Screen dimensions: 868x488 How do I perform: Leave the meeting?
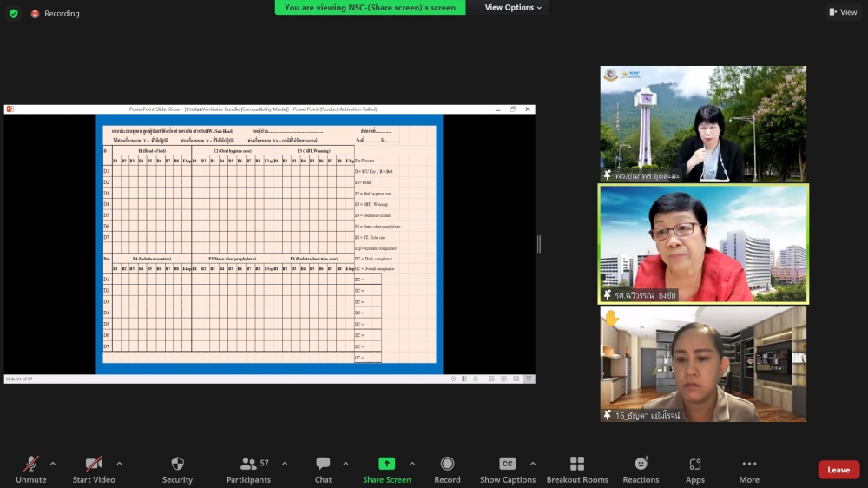[x=838, y=470]
